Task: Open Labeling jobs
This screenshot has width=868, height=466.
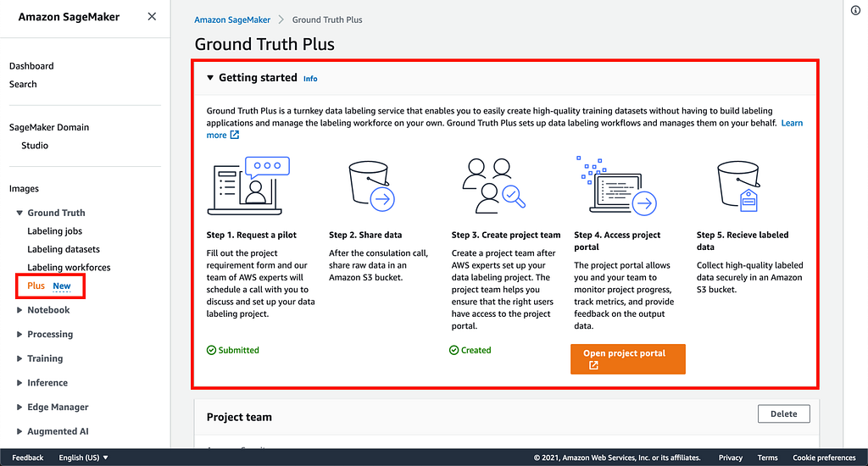Action: point(54,231)
